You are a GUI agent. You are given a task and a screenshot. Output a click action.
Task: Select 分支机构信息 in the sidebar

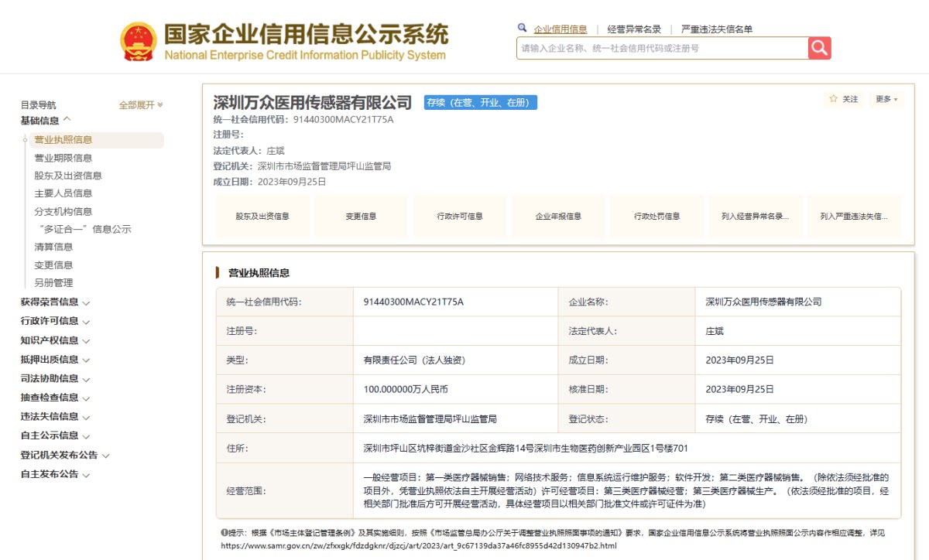coord(63,211)
